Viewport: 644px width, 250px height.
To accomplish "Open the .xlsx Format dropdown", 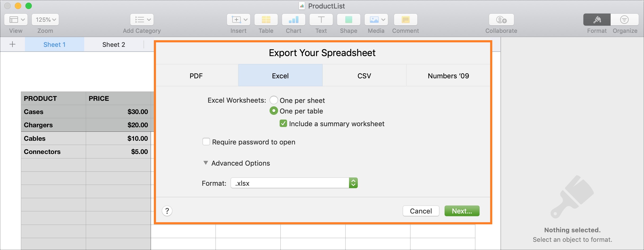I will pos(294,183).
